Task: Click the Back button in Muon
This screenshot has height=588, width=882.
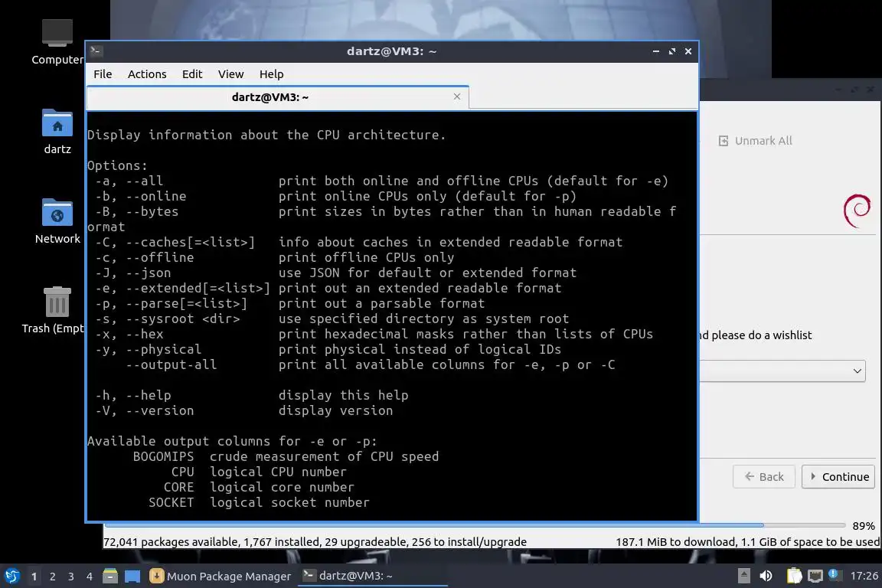Action: (764, 476)
